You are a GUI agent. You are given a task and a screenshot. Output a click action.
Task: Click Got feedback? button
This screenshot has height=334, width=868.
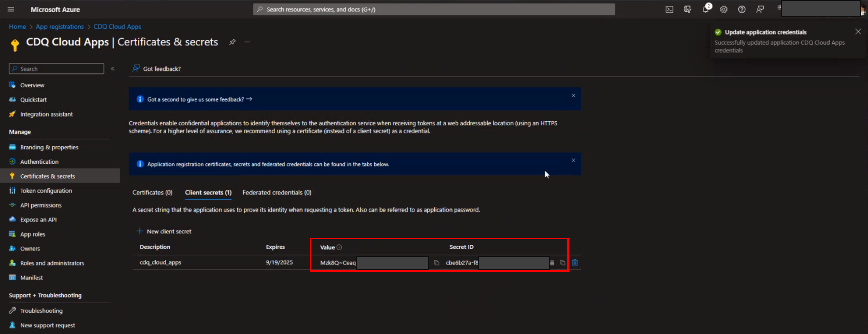[x=157, y=69]
